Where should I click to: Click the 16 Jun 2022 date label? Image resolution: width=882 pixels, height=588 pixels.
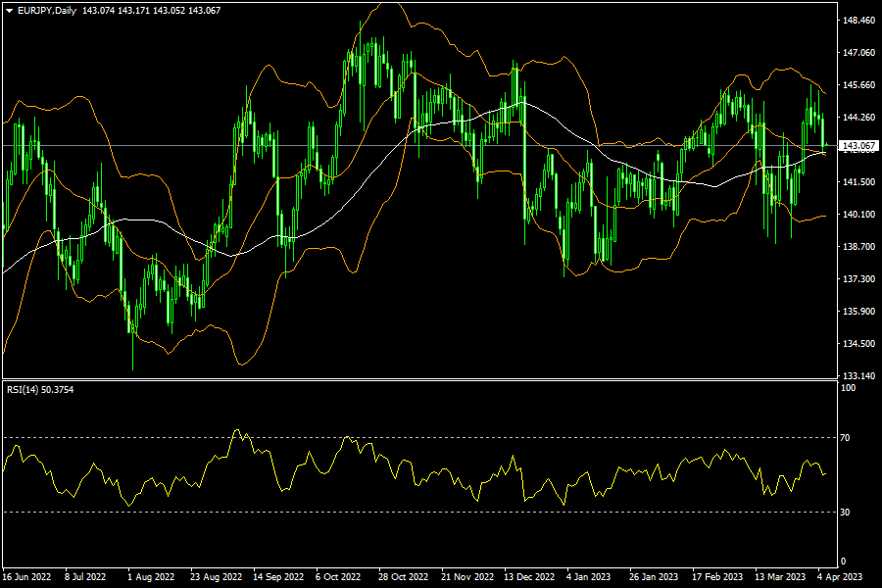point(26,577)
